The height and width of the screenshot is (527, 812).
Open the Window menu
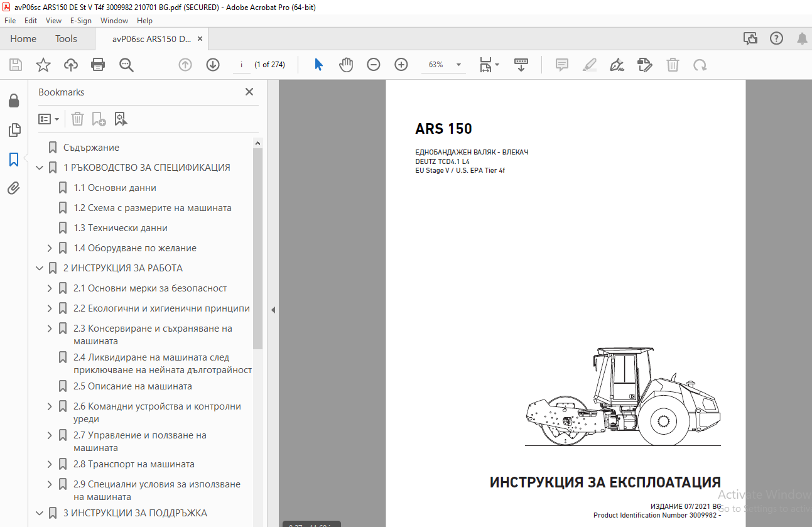114,21
